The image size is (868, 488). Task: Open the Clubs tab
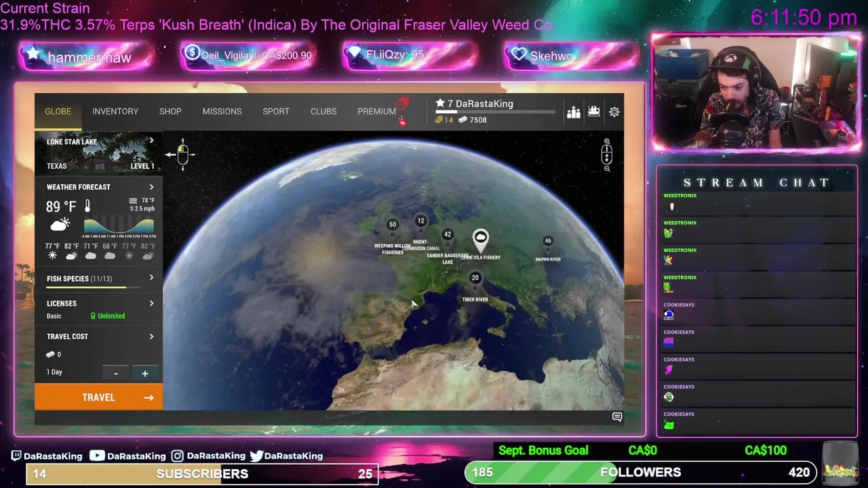(323, 111)
